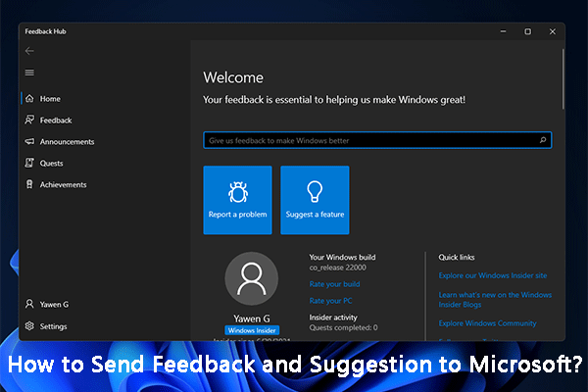Open Learn what's new on Insider Blogs link

click(x=495, y=299)
